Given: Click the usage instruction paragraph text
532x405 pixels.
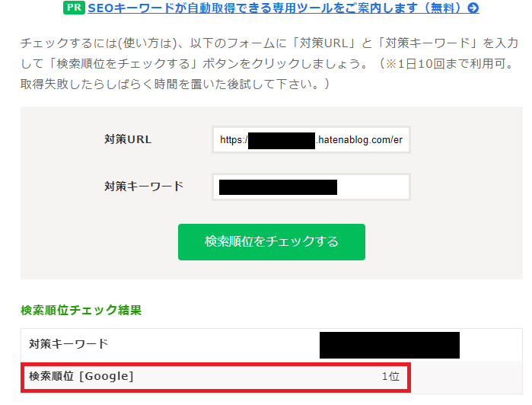Looking at the screenshot, I should pyautogui.click(x=269, y=63).
